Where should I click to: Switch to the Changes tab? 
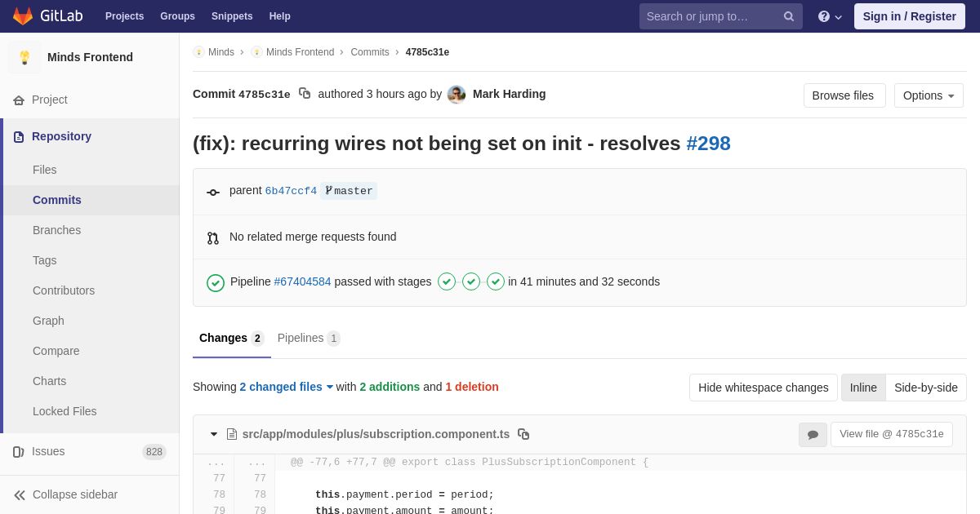[232, 339]
